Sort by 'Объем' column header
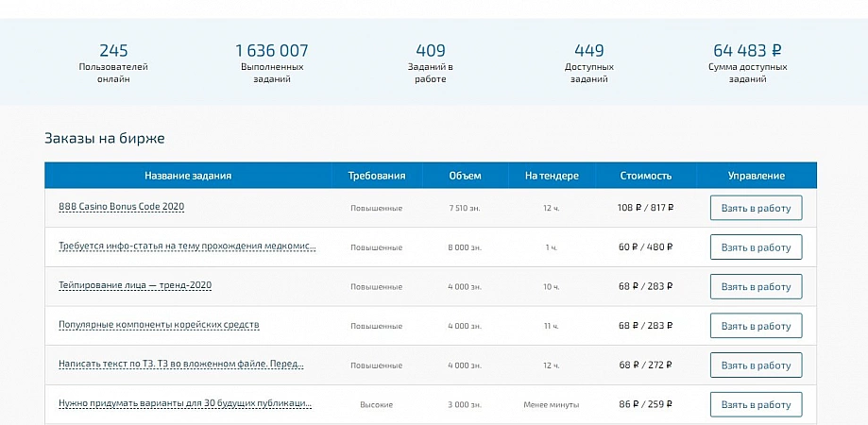868x425 pixels. point(465,176)
